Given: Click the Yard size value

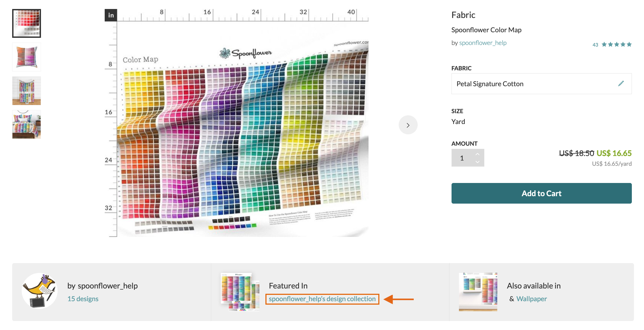Looking at the screenshot, I should pos(458,122).
